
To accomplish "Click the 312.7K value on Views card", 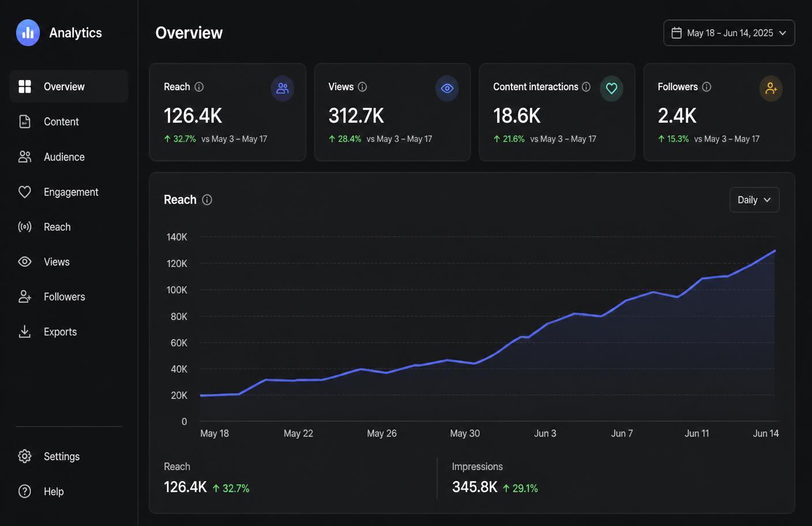I will coord(356,116).
